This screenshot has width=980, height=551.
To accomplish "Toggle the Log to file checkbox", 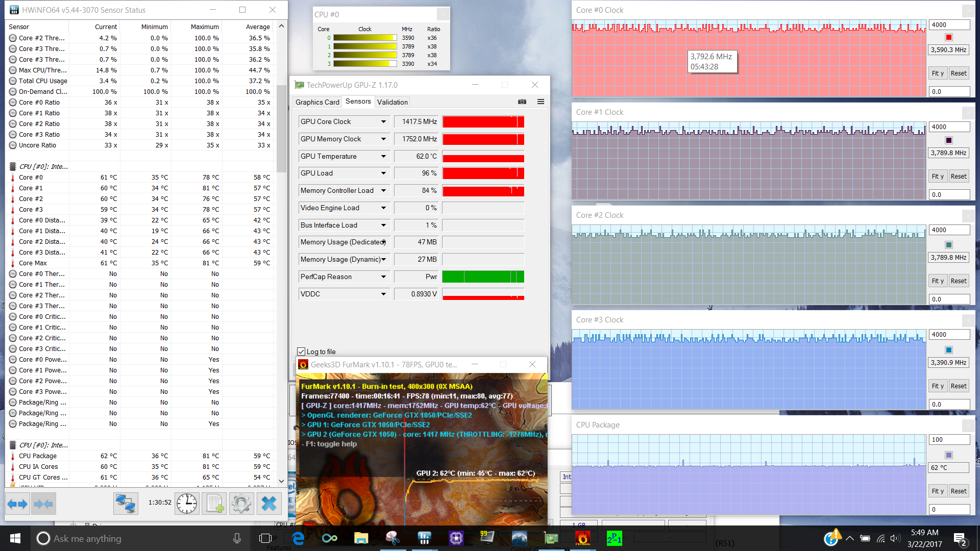I will tap(301, 352).
